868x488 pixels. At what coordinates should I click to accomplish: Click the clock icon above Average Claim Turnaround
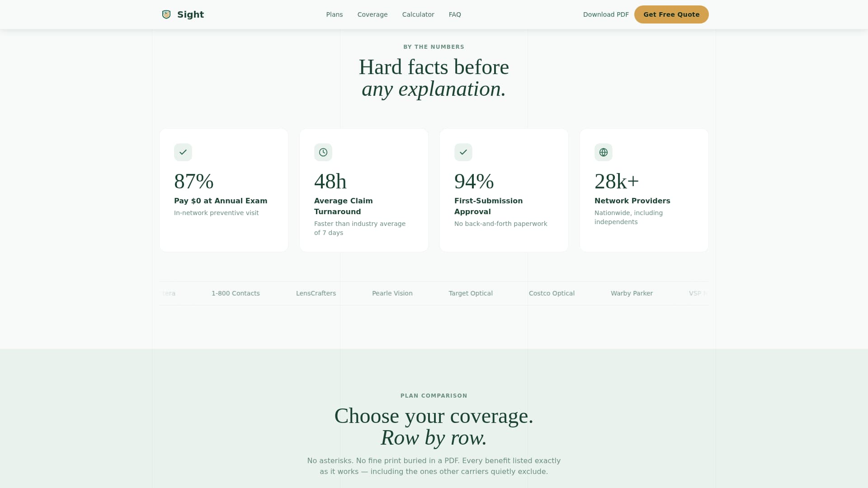323,152
